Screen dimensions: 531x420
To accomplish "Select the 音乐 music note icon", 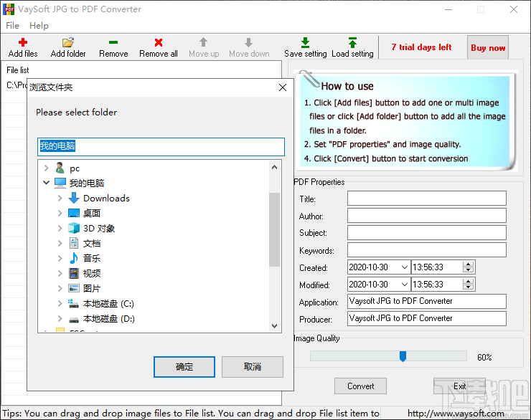I will (x=73, y=258).
